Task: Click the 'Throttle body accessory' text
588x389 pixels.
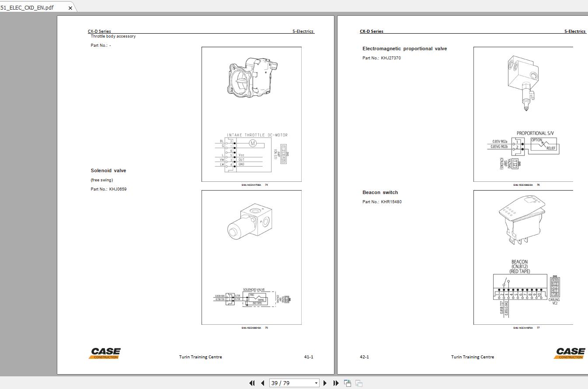Action: click(x=113, y=36)
